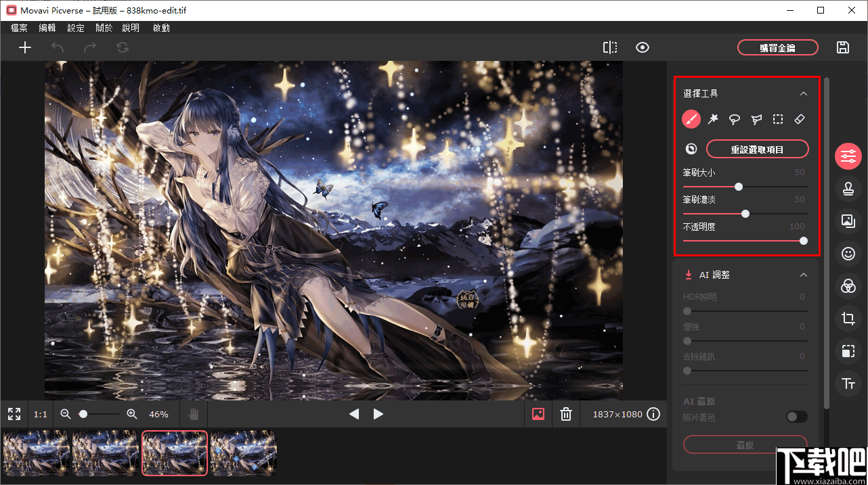The height and width of the screenshot is (485, 868).
Task: Click the redo arrow icon
Action: (90, 47)
